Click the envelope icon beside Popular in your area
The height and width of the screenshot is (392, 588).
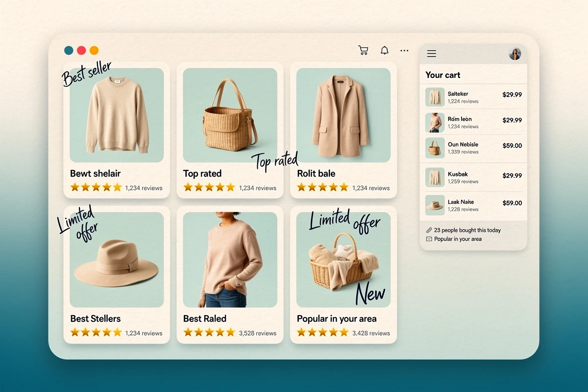click(x=429, y=239)
